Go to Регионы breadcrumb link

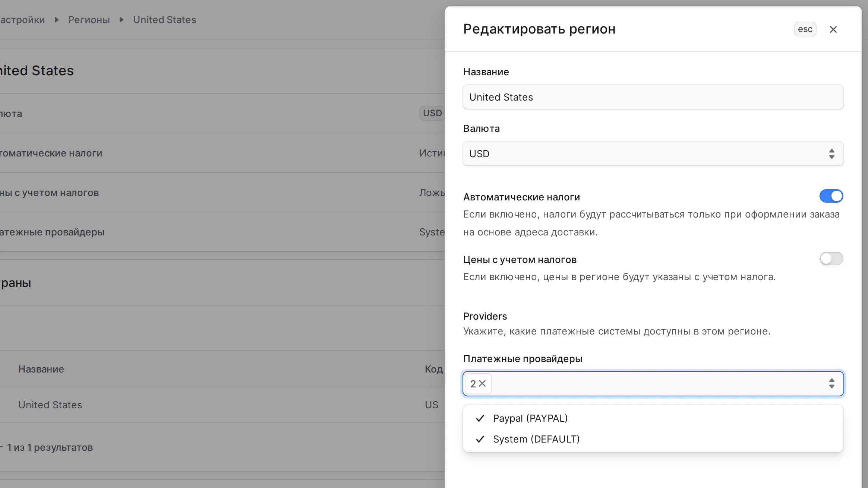[89, 20]
